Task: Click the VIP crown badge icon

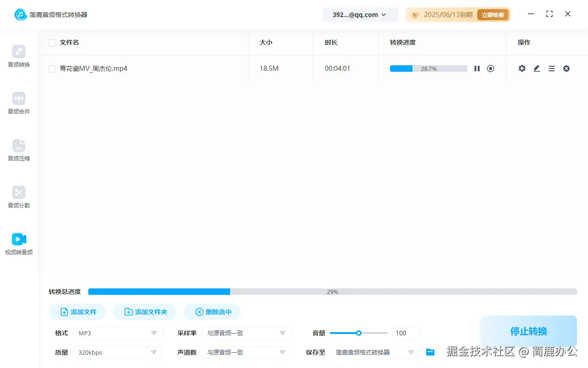Action: click(x=415, y=15)
